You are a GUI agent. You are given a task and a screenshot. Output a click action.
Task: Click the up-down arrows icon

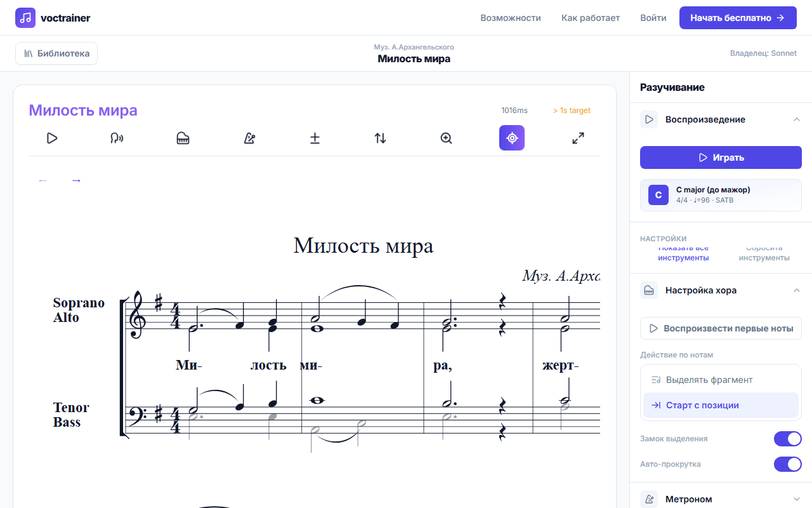point(380,138)
